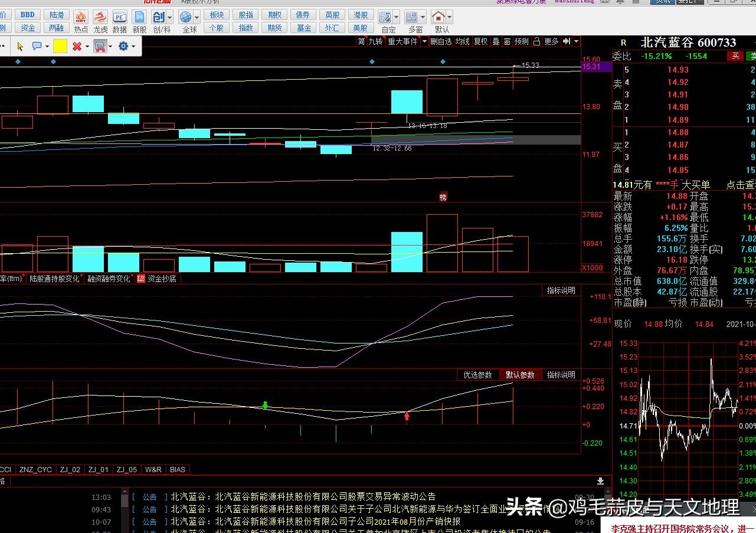Select the yellow color swatch in drawing toolbar
This screenshot has height=533, width=756.
59,45
